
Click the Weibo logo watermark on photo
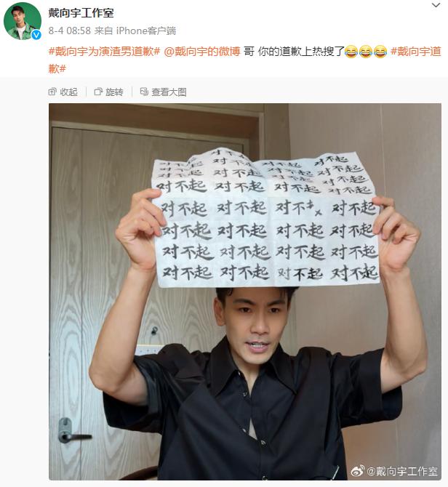(358, 471)
